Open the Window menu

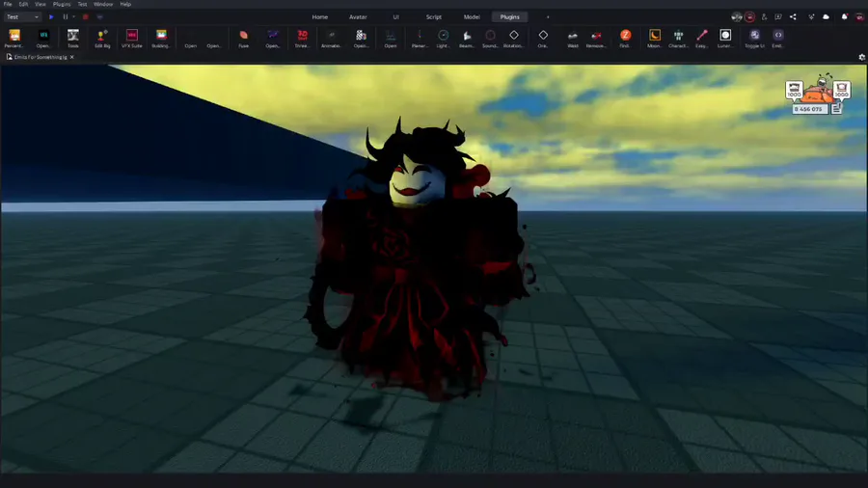point(103,4)
